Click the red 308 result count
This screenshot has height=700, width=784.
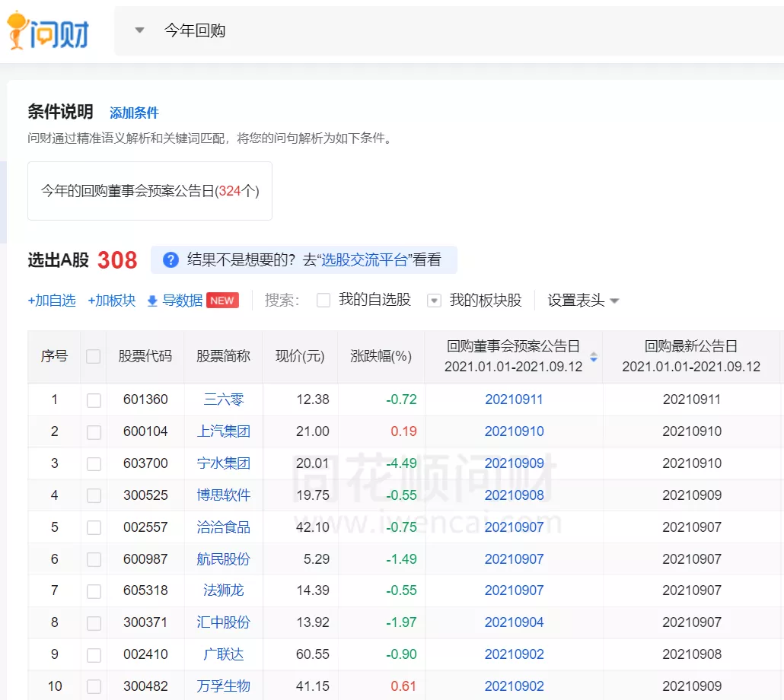tap(117, 259)
